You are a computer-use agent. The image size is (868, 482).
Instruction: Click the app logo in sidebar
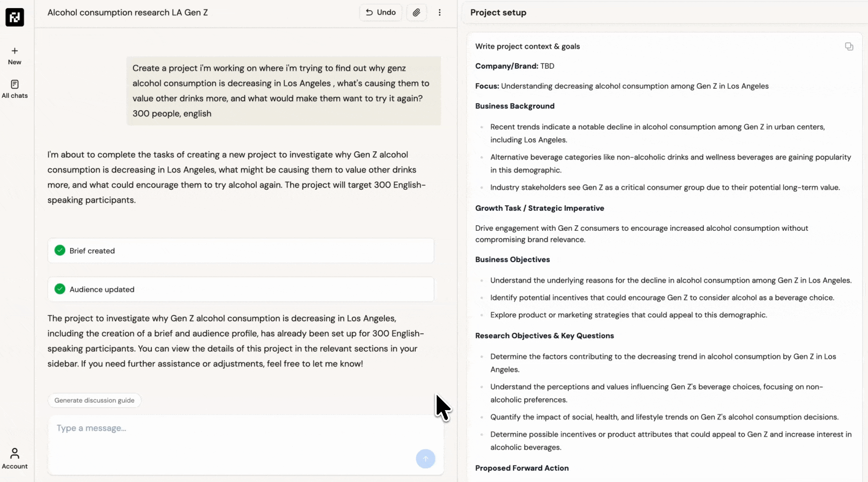pos(15,17)
